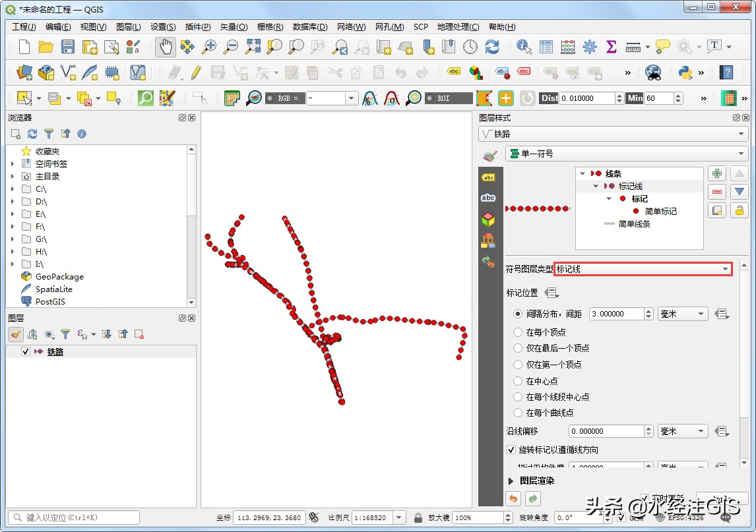The image size is (756, 532).
Task: Open the 栅格(R) menu
Action: coord(270,27)
